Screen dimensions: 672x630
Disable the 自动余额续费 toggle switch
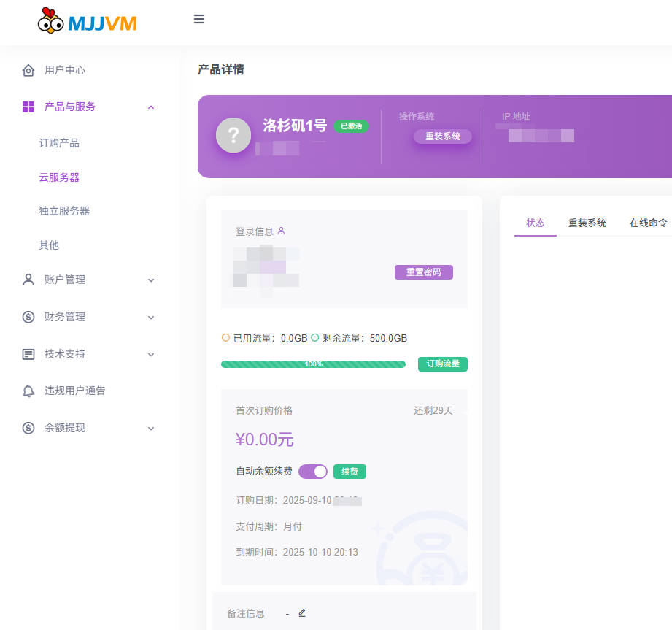point(313,472)
